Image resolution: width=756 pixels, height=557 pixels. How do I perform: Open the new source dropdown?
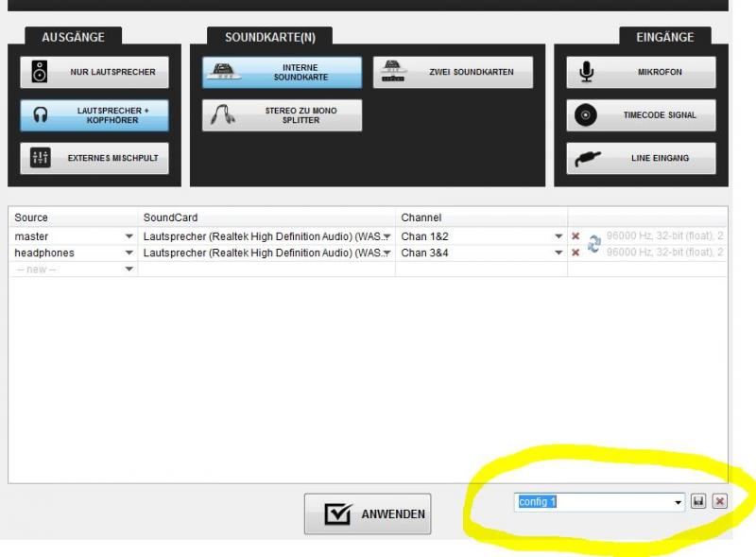(x=129, y=270)
